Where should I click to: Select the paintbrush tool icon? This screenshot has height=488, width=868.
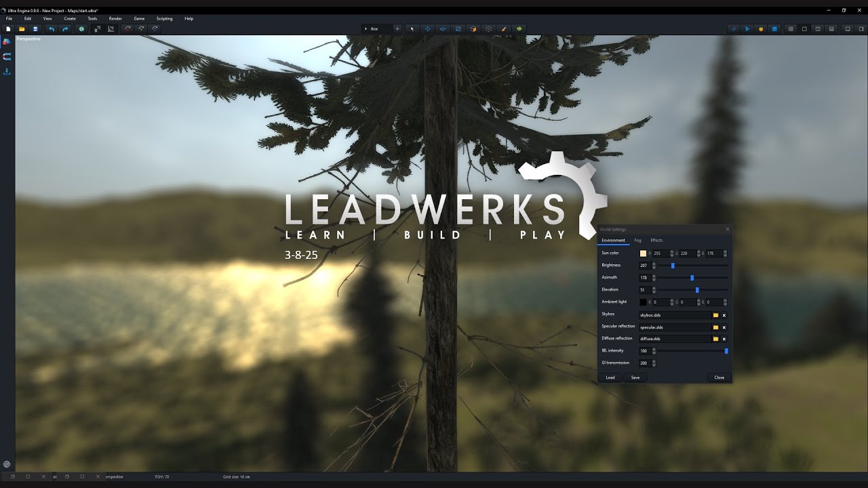[x=504, y=29]
